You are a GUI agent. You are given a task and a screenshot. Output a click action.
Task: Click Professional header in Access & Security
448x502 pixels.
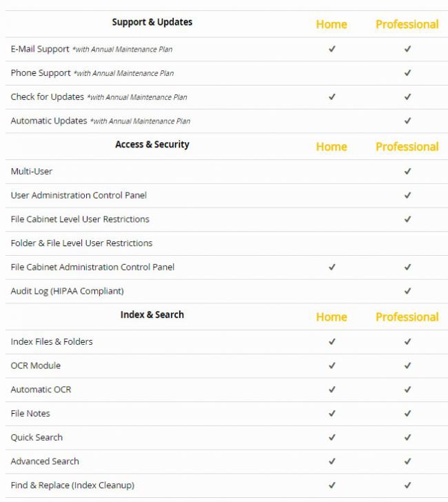tap(407, 147)
